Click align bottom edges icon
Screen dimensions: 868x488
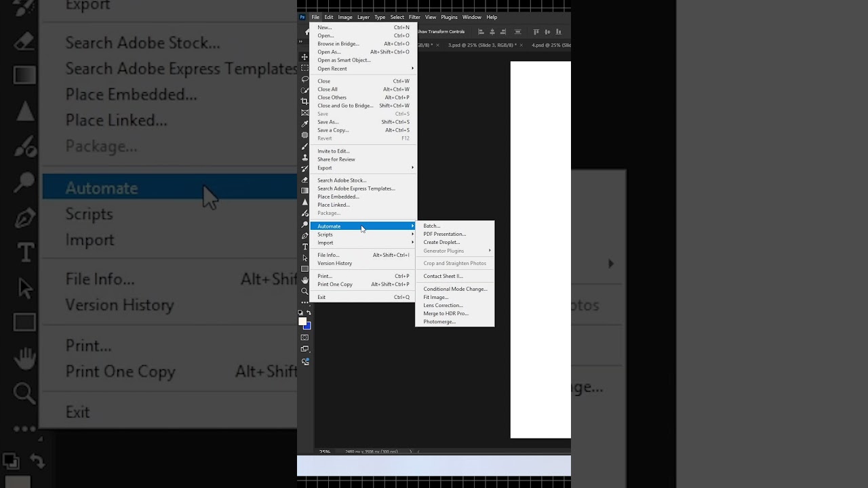click(557, 32)
